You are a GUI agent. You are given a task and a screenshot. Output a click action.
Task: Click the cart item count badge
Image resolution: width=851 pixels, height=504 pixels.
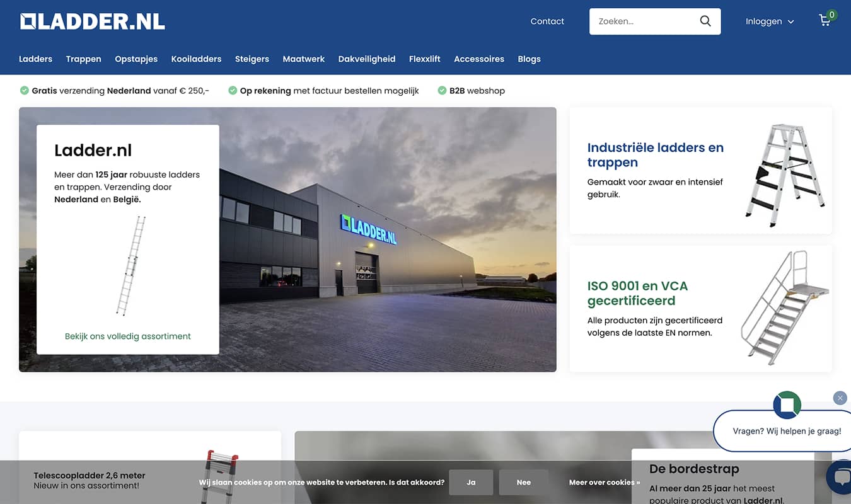[x=832, y=14]
